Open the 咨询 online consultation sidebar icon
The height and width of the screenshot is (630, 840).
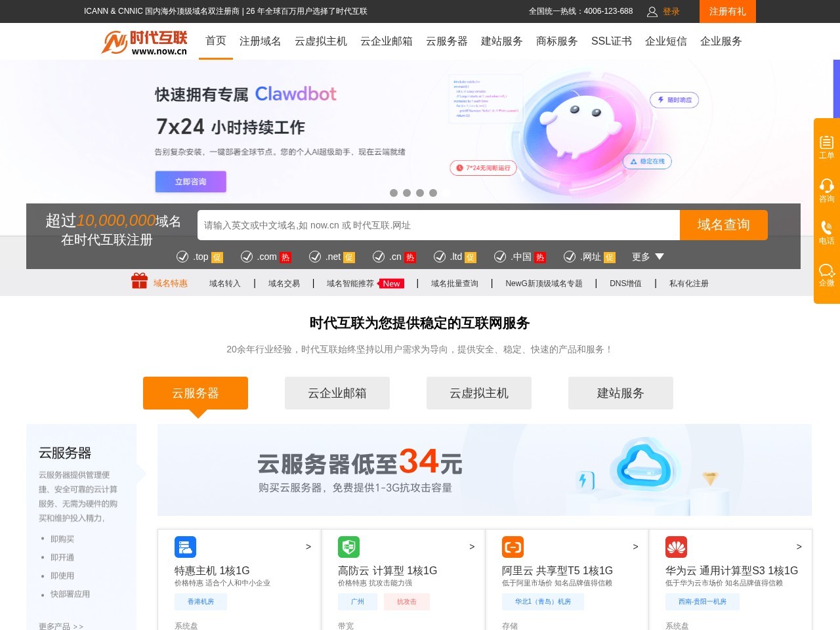click(x=826, y=190)
